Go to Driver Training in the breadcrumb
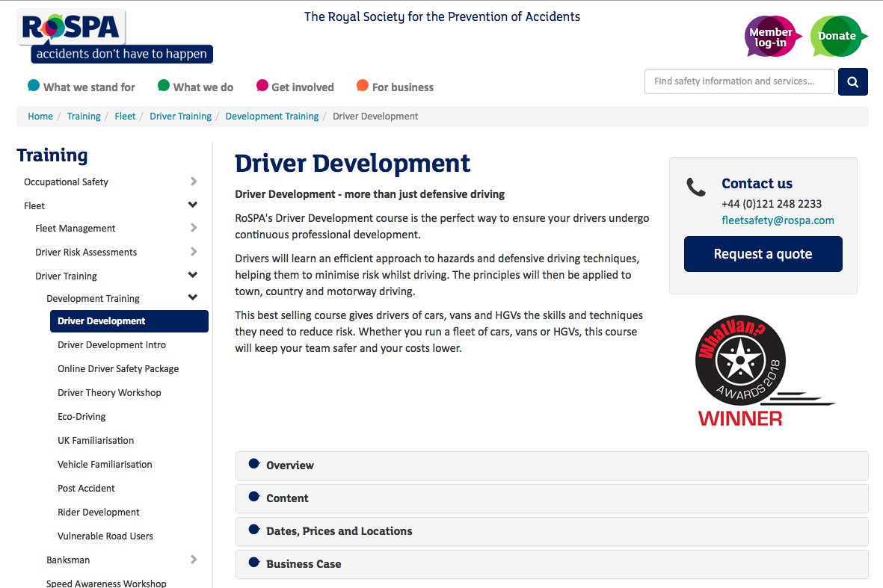This screenshot has width=883, height=588. point(181,117)
